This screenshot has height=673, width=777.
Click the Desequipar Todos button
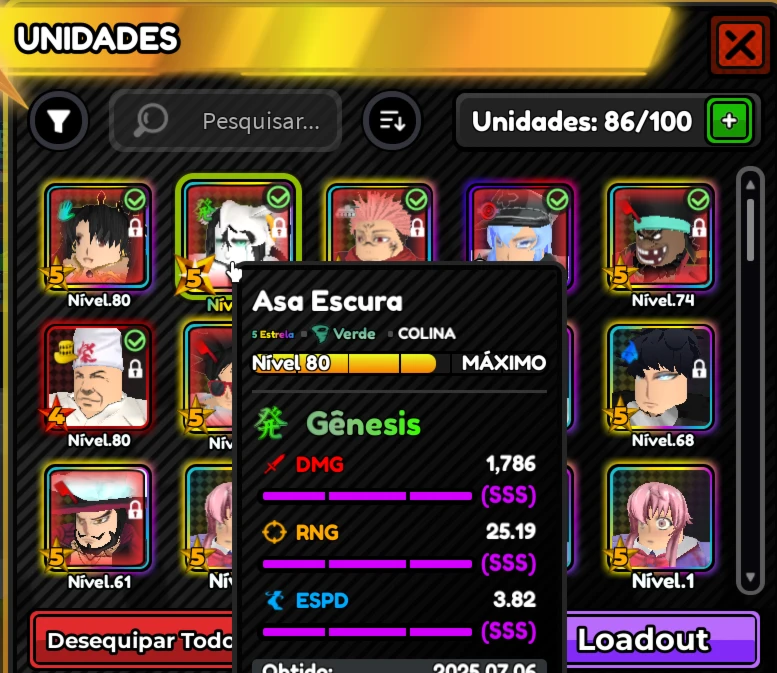(132, 640)
